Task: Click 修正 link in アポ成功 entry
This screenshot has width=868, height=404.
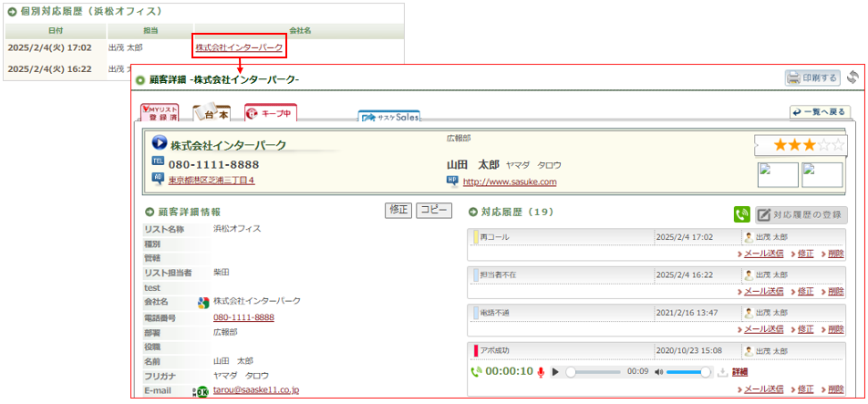Action: coord(806,389)
